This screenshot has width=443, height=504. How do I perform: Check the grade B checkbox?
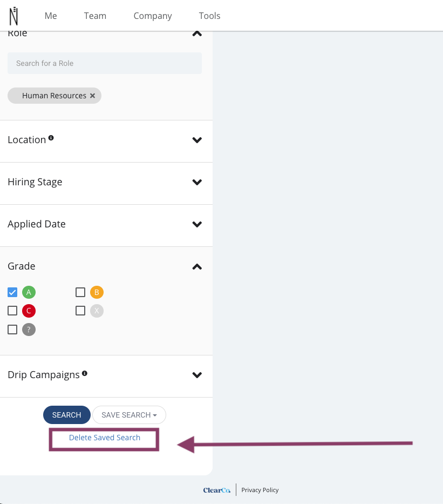point(80,292)
